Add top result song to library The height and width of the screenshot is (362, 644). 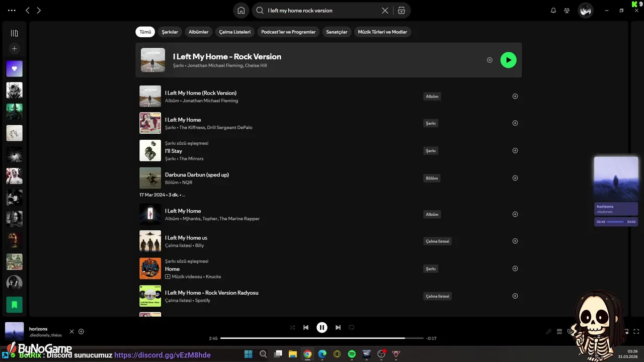point(490,60)
